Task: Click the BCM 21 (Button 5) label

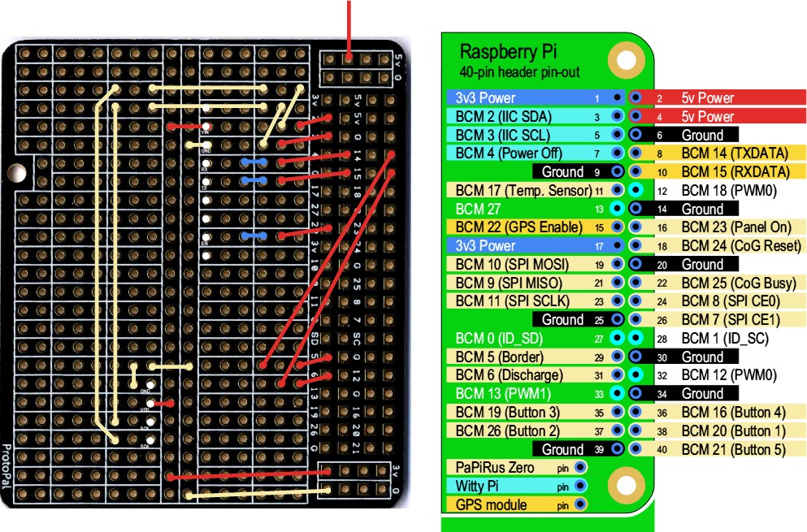Action: point(733,449)
